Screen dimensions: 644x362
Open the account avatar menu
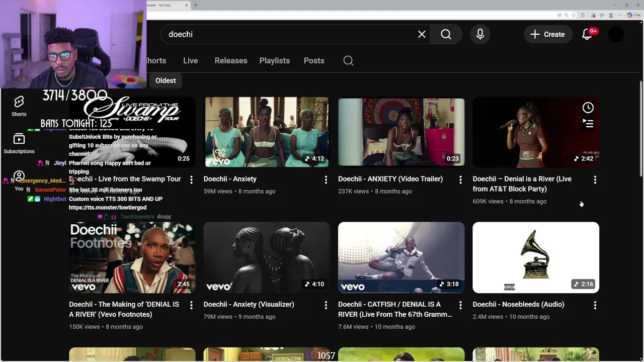point(616,34)
